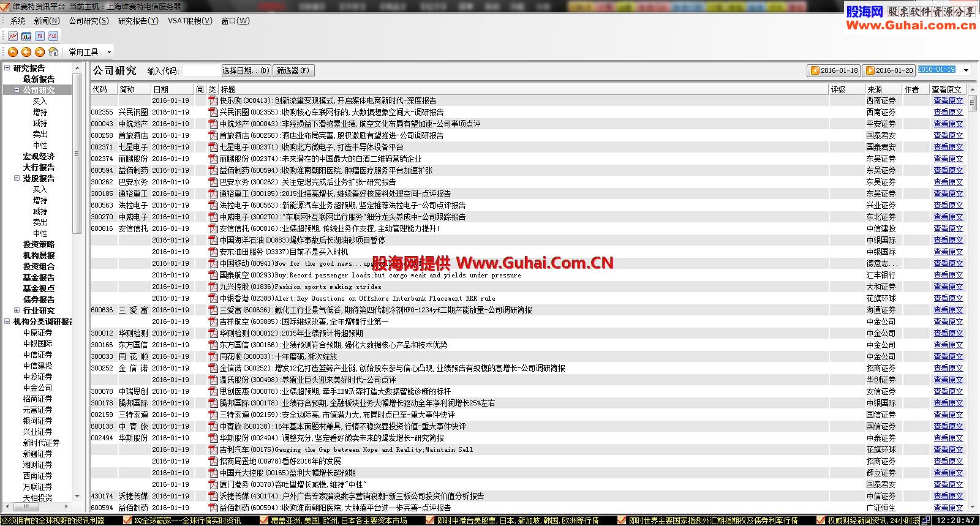Open PDF icon for 三爱富(600636) report
The height and width of the screenshot is (526, 980).
[x=213, y=310]
